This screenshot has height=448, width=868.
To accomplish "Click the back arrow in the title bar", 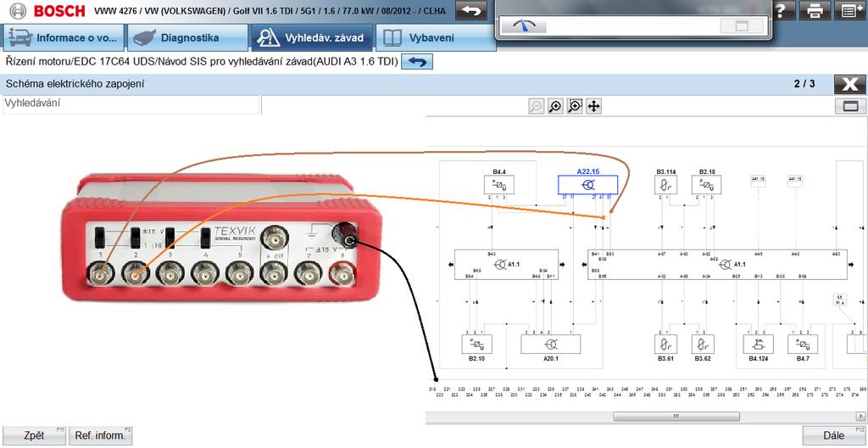I will point(471,10).
